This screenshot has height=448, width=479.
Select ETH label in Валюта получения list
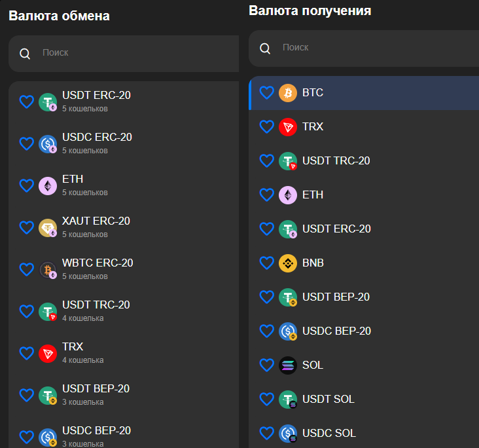pos(313,195)
